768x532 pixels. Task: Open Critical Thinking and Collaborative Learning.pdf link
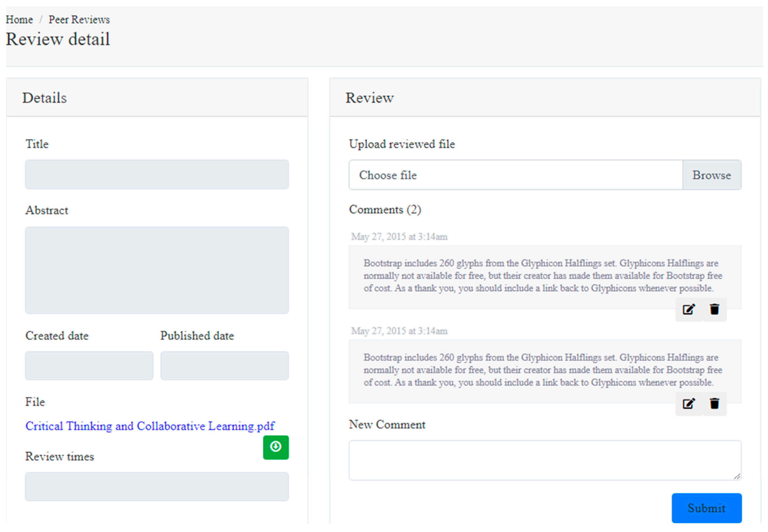150,426
